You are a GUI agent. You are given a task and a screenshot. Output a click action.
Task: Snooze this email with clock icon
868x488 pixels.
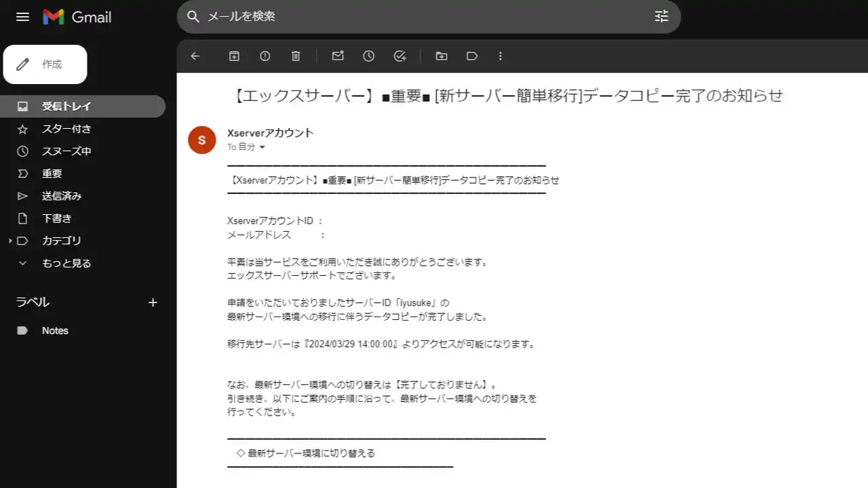pos(369,56)
